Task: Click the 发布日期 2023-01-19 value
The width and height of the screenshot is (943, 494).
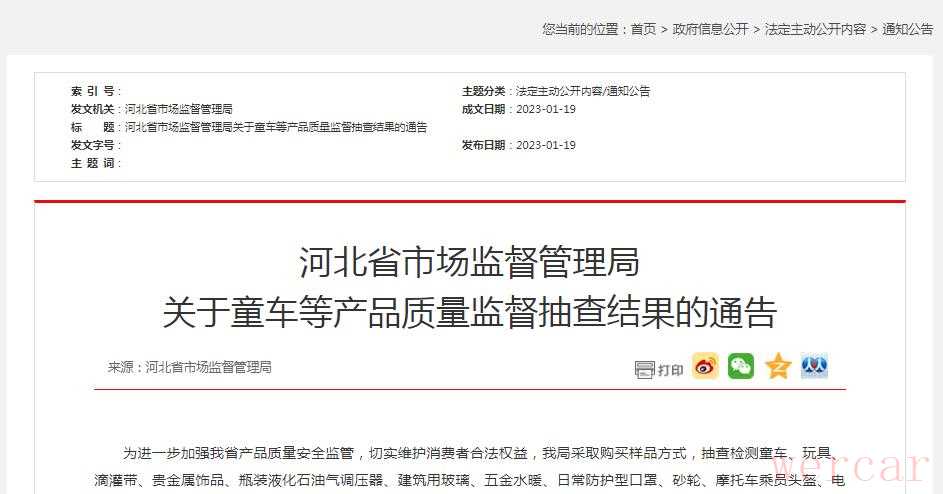Action: (x=546, y=145)
